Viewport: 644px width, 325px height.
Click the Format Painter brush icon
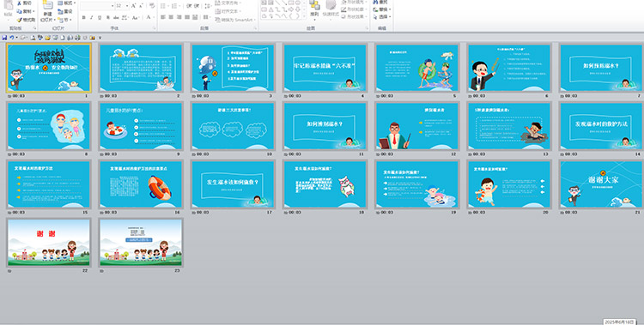pos(19,20)
